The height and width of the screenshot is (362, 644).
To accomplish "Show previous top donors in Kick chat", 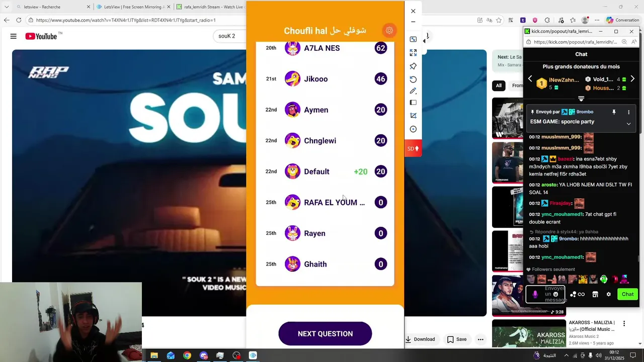I will pyautogui.click(x=530, y=79).
